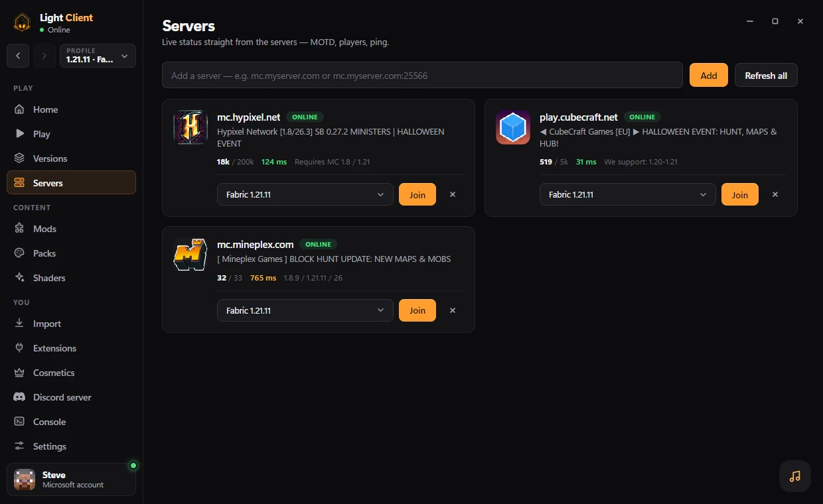Open the Home page

(71, 109)
